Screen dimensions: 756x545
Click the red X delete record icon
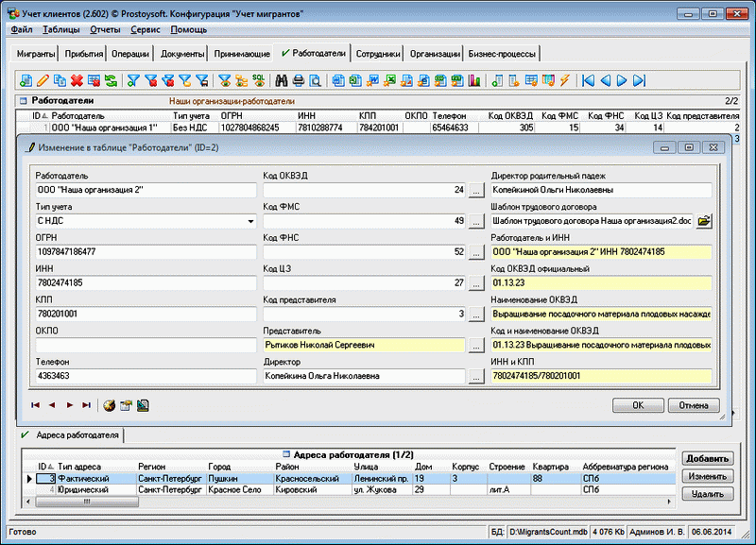(77, 81)
